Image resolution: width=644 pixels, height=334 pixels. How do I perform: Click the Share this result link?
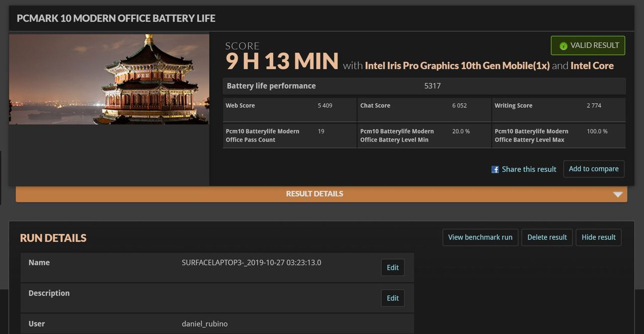coord(529,170)
